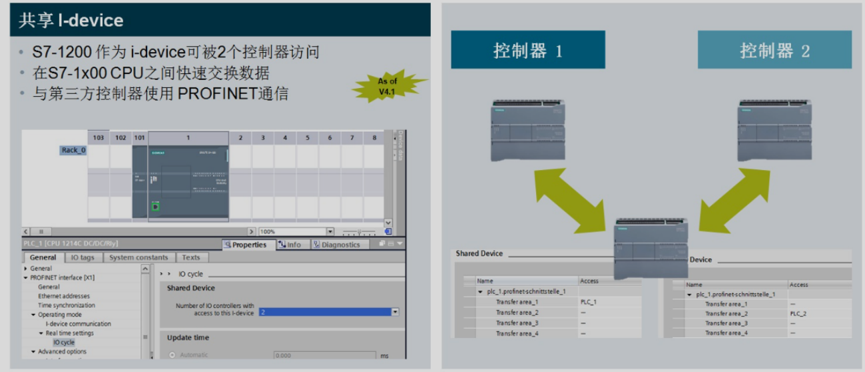Select rack slot header 103
Screen dimensions: 865x372
click(99, 137)
